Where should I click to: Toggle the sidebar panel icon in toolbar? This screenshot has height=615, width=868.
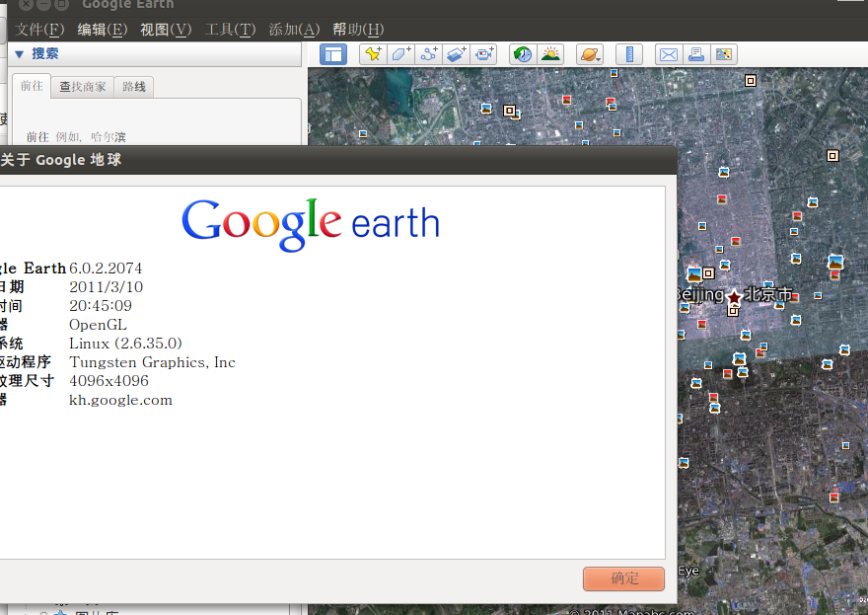click(x=333, y=54)
